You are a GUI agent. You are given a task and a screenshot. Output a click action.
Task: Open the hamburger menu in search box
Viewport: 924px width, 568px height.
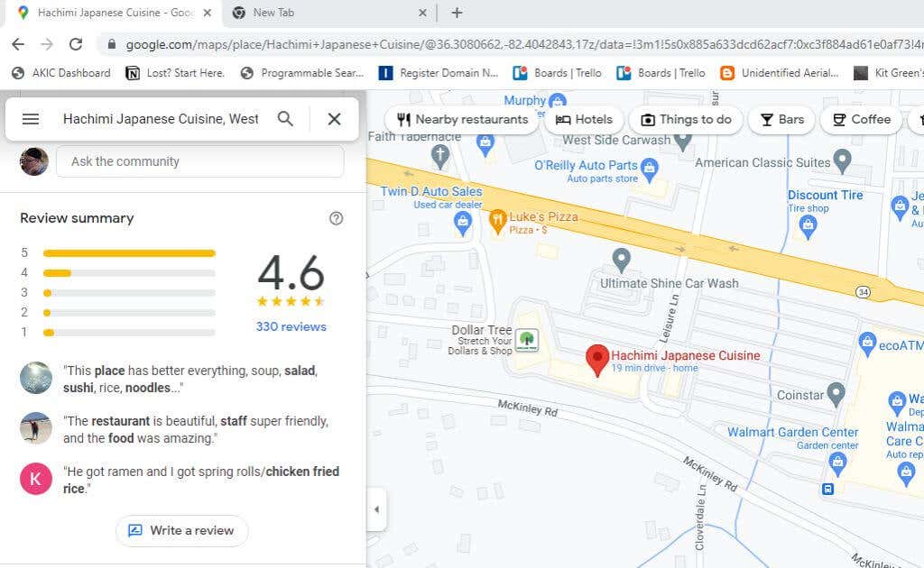coord(31,119)
